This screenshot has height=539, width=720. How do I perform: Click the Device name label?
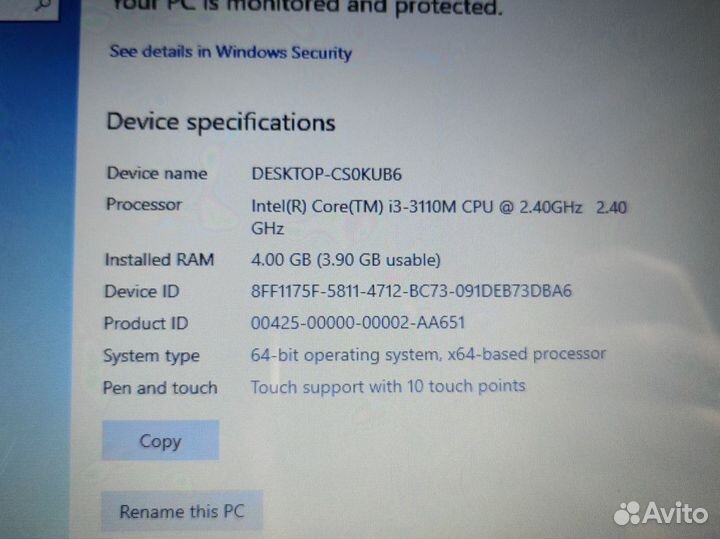pos(157,174)
